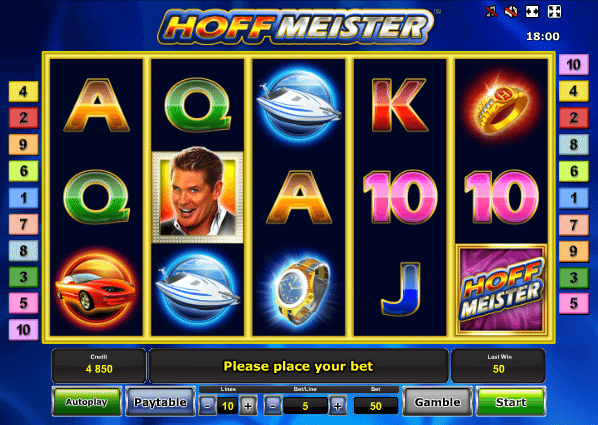Viewport: 598px width, 425px height.
Task: Enable Autoplay mode
Action: pos(87,402)
